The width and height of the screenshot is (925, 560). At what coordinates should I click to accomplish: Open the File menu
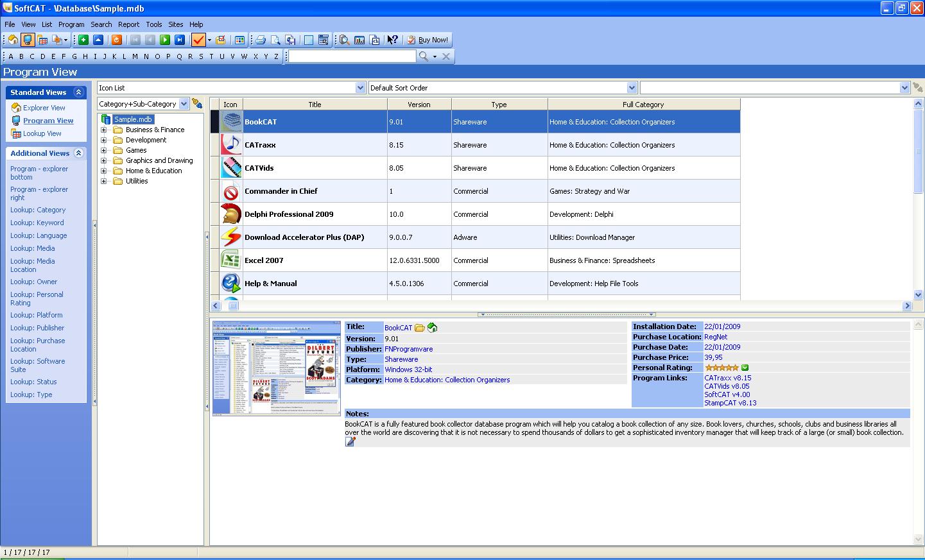pyautogui.click(x=10, y=24)
